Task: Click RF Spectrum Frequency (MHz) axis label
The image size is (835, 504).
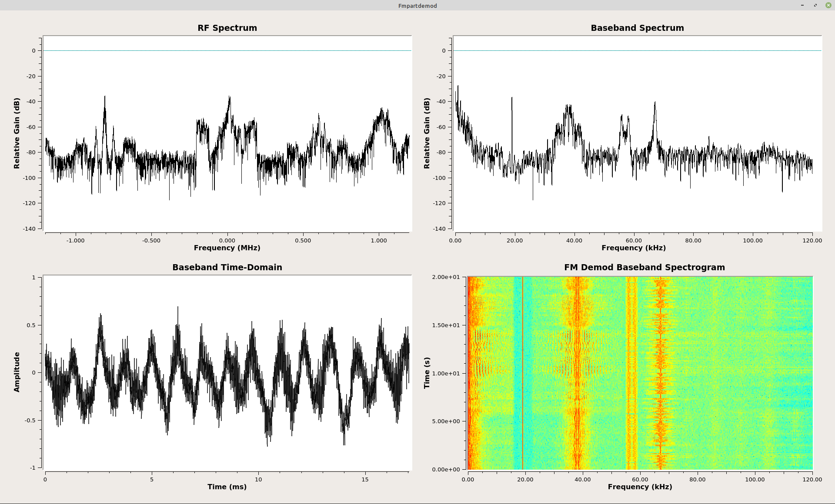Action: 227,248
